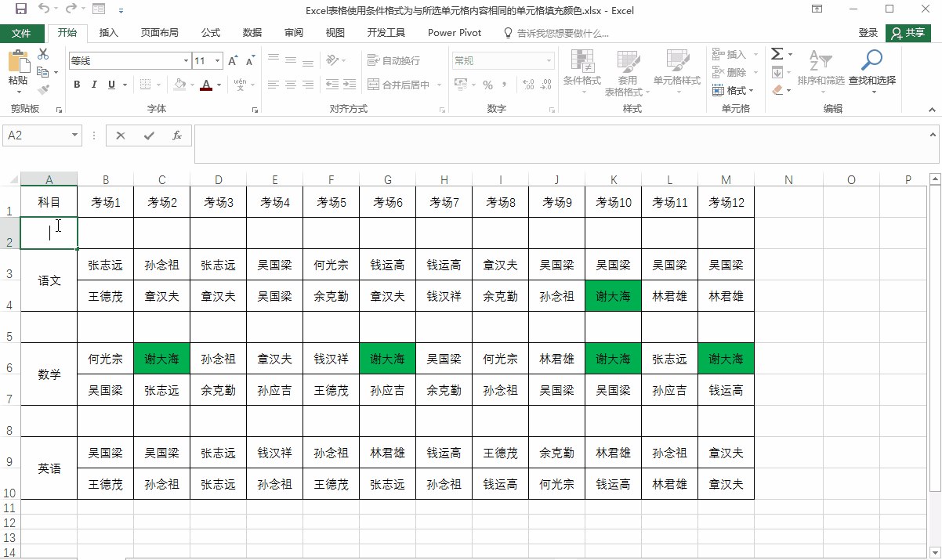Open the 单元格样式 cell styles menu
This screenshot has height=560, width=942.
click(677, 72)
